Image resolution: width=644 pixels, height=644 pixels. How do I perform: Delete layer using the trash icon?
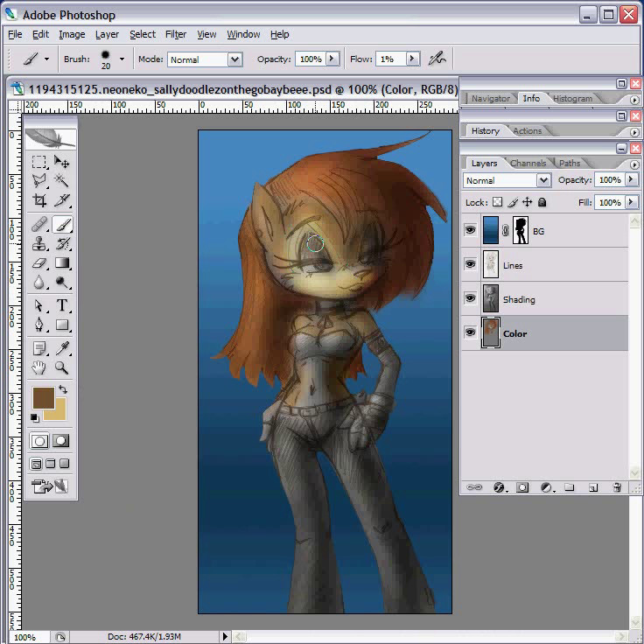pos(617,487)
